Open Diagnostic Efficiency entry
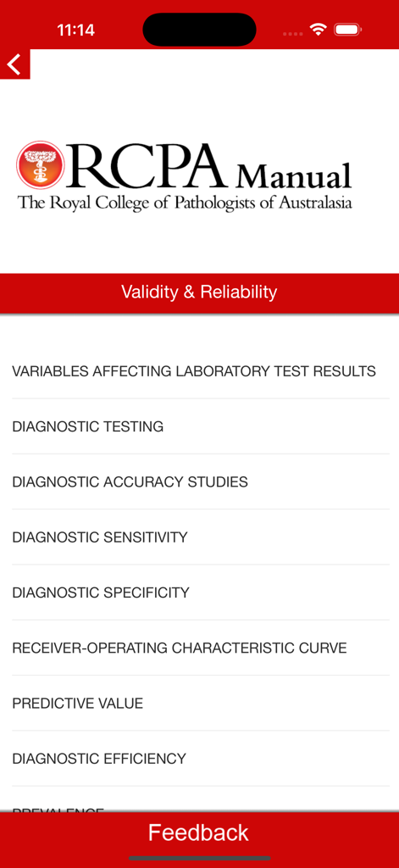This screenshot has width=399, height=868. coord(200,759)
